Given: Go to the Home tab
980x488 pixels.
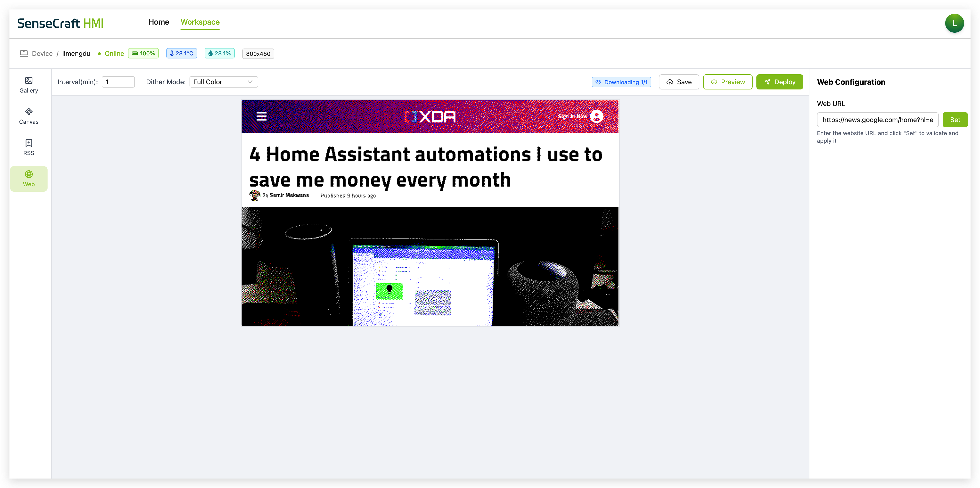Looking at the screenshot, I should click(159, 22).
